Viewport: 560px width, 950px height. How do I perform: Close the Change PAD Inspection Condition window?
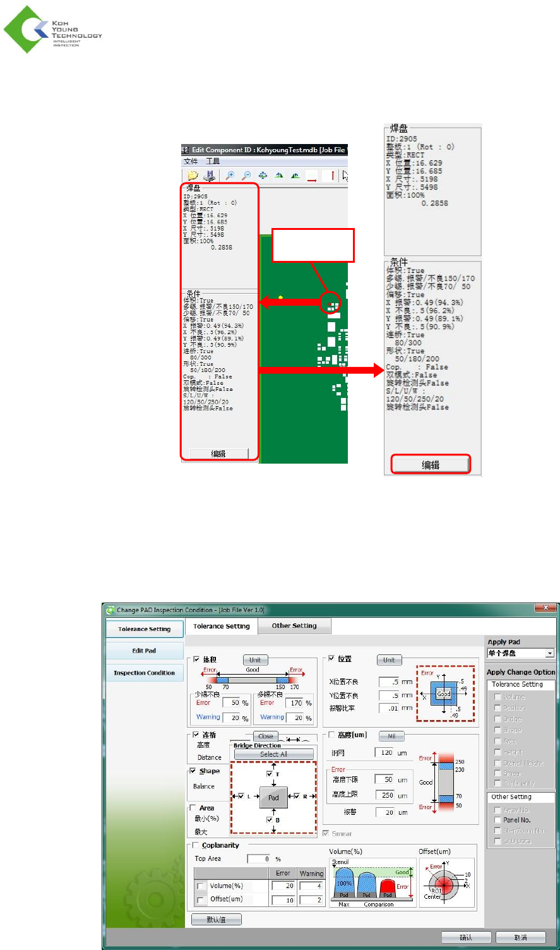click(545, 608)
